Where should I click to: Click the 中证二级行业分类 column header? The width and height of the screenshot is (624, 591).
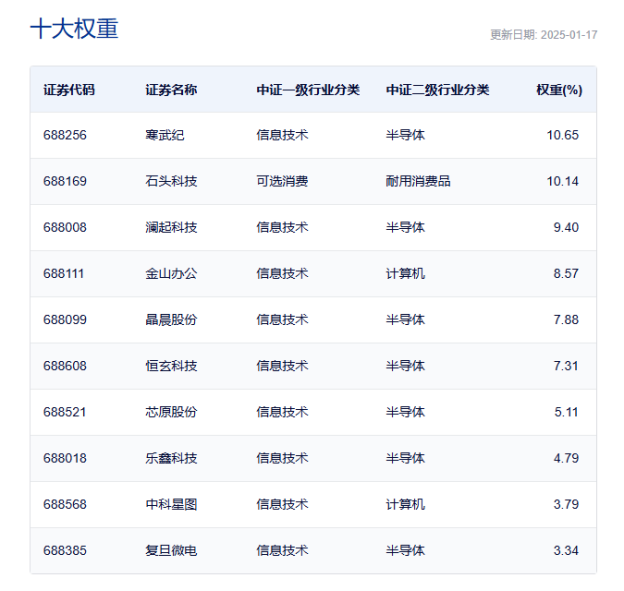[x=437, y=90]
